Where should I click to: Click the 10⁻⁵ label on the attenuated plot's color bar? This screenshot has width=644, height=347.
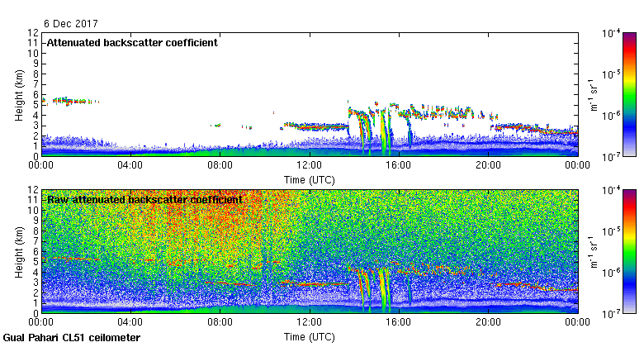click(612, 74)
